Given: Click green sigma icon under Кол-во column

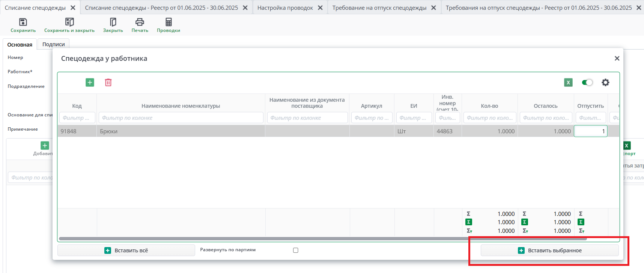Looking at the screenshot, I should click(x=469, y=222).
